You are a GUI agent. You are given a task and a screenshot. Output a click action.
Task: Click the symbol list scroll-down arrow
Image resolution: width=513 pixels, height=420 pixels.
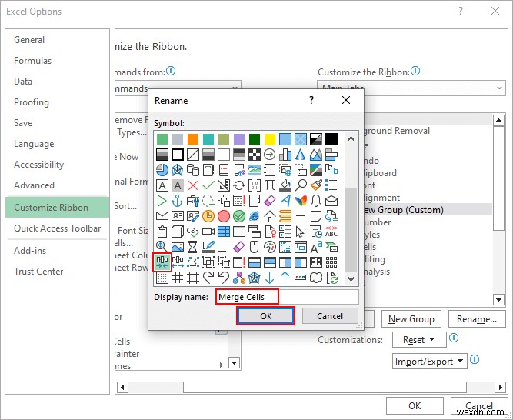point(351,279)
